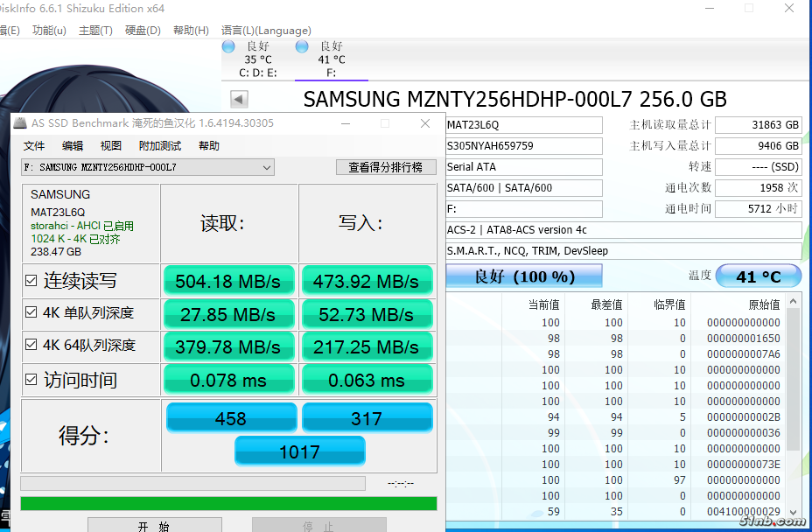Click the raw value 004100000029

point(744,512)
